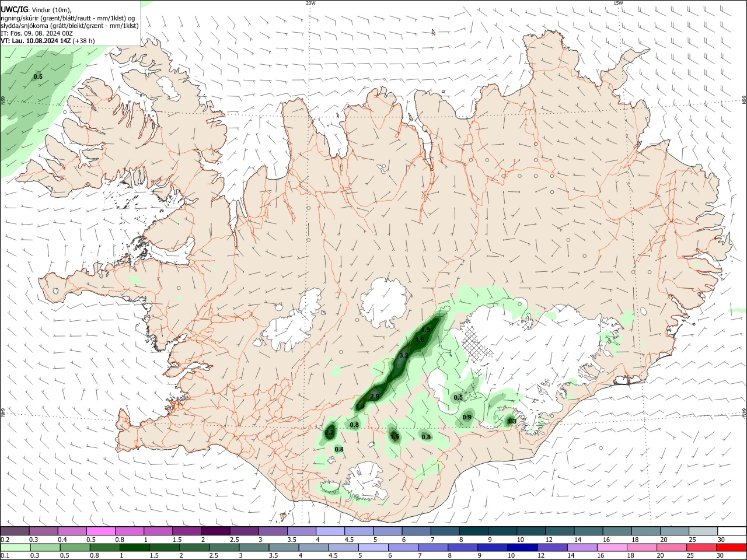Screen dimensions: 747x560
Task: Click the 2.9 rainfall value label
Action: coord(375,397)
